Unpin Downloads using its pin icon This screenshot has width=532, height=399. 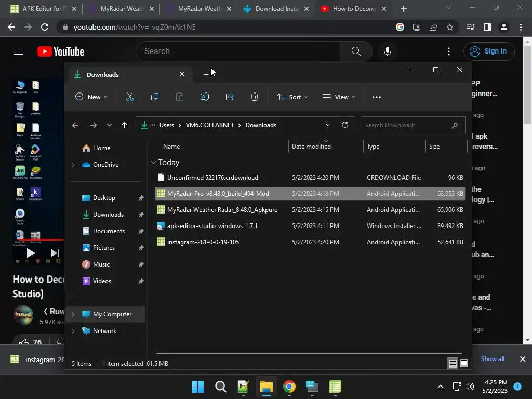(141, 215)
